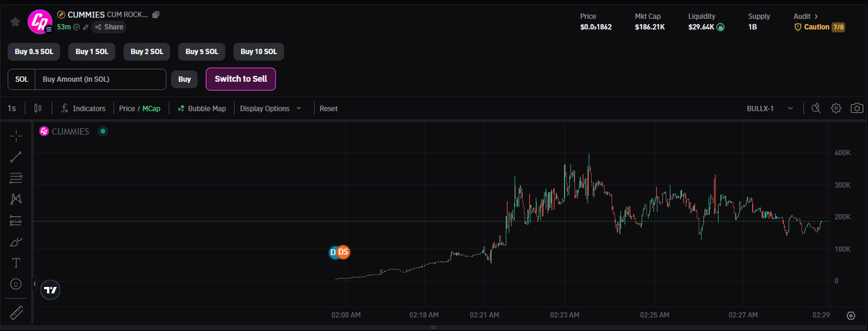Viewport: 868px width, 331px height.
Task: Open the Bubble Map
Action: click(x=202, y=108)
